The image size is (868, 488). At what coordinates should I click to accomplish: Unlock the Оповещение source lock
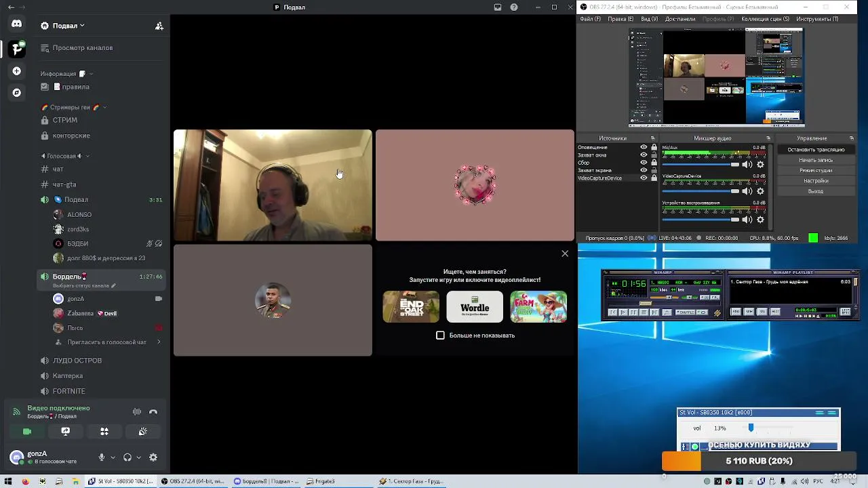click(x=654, y=147)
